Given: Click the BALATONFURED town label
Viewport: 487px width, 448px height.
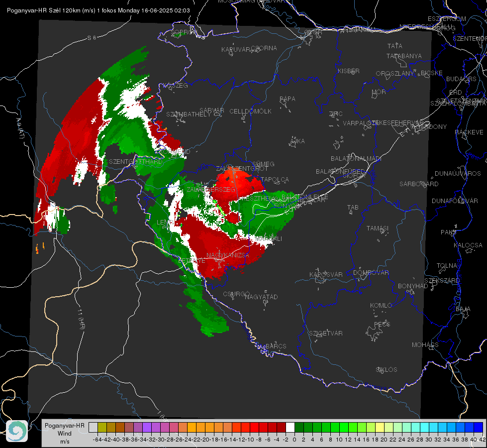Looking at the screenshot, I should pyautogui.click(x=340, y=172).
